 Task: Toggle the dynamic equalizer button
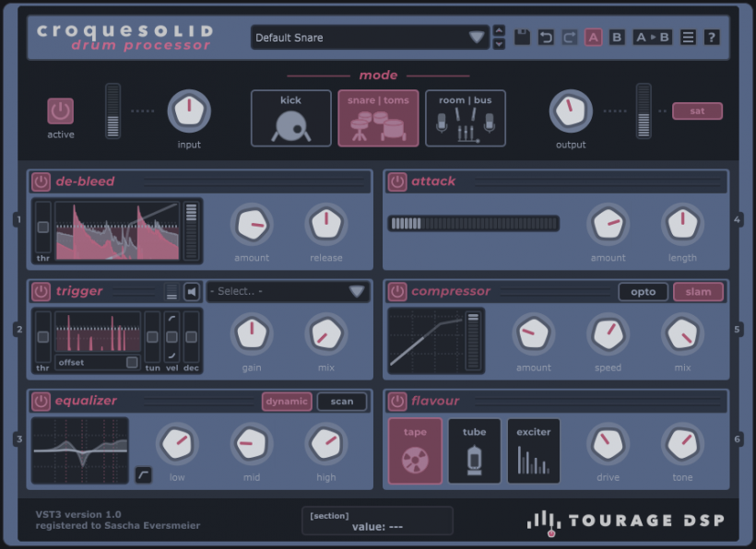[287, 402]
